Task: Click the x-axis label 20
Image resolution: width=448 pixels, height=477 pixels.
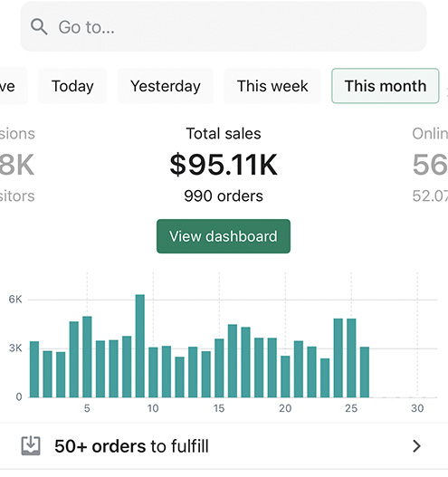Action: point(285,408)
